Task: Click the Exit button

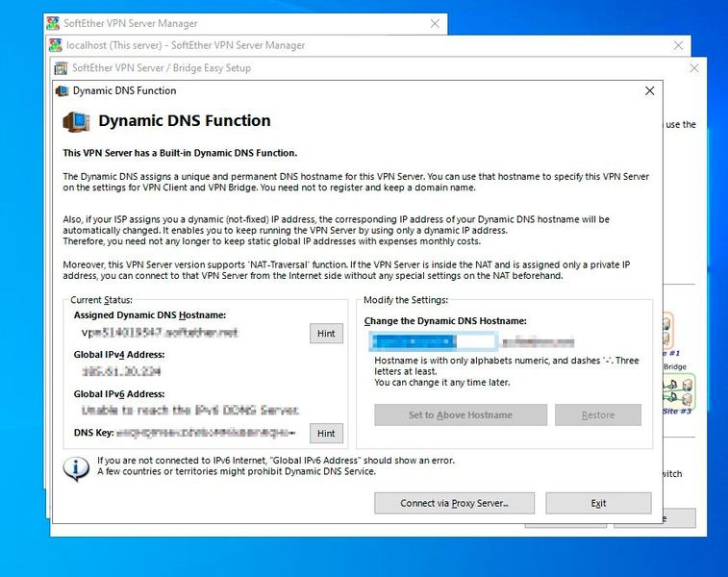Action: click(598, 503)
